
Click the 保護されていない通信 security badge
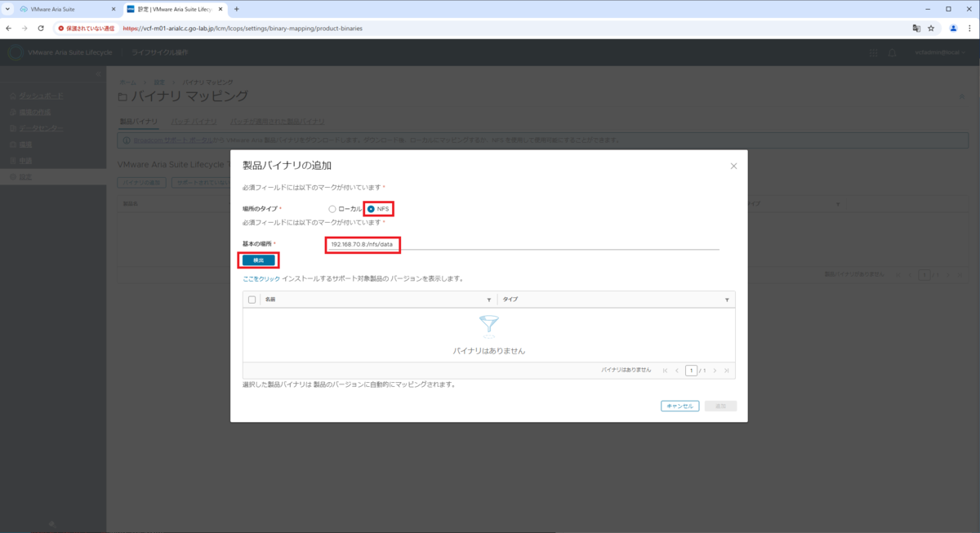[x=86, y=28]
